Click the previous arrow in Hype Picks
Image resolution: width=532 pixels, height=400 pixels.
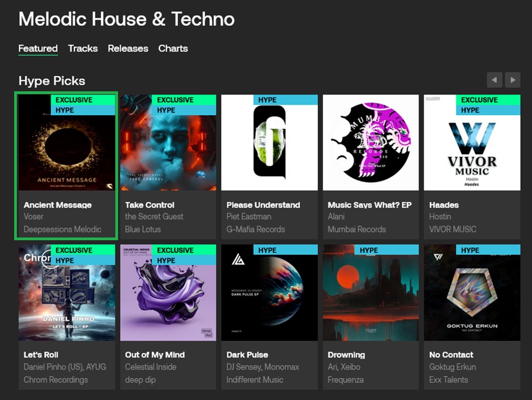tap(494, 80)
